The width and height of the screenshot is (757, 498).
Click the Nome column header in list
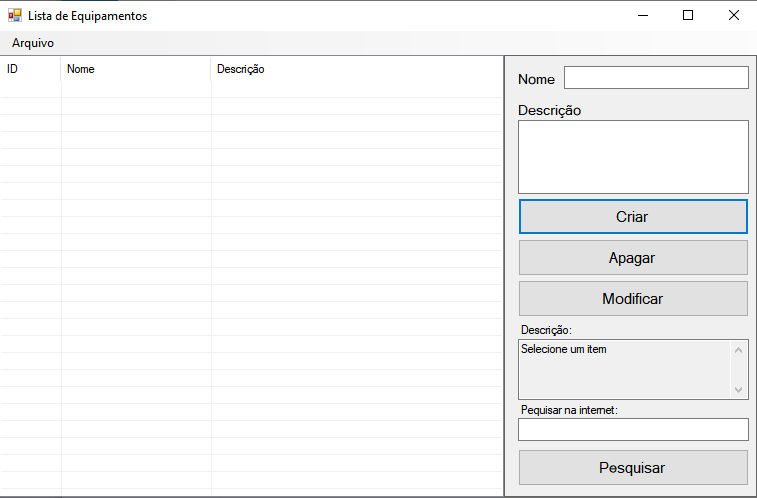point(135,70)
